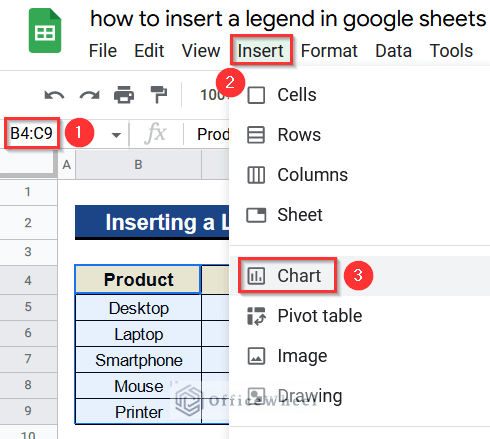Select column A header
The image size is (490, 439).
point(67,165)
